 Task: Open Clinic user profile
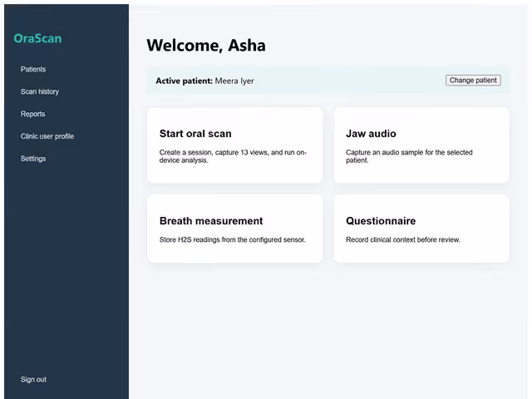click(x=47, y=136)
